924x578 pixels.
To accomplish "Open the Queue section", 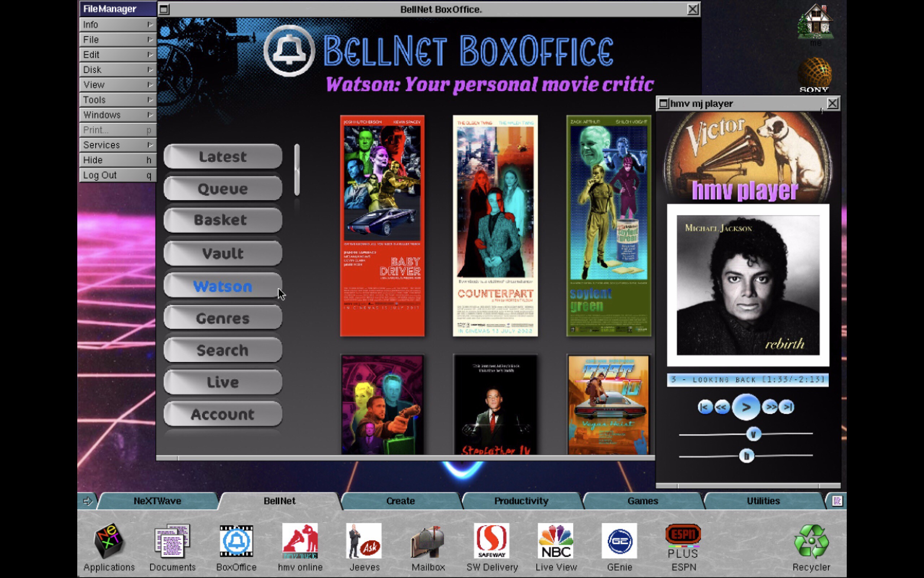I will [223, 189].
